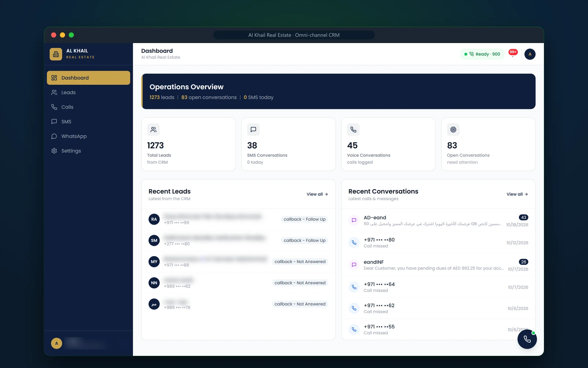The width and height of the screenshot is (588, 368).
Task: Click the Open Conversations target icon
Action: 453,130
